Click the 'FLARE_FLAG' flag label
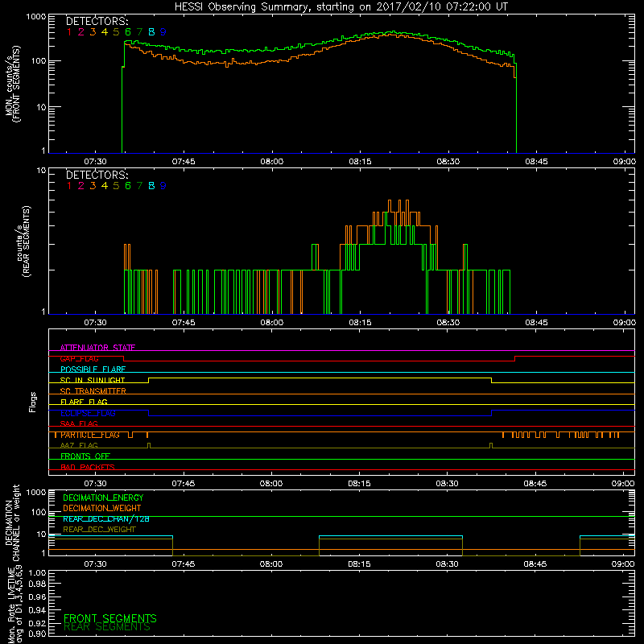This screenshot has height=644, width=644. click(84, 402)
